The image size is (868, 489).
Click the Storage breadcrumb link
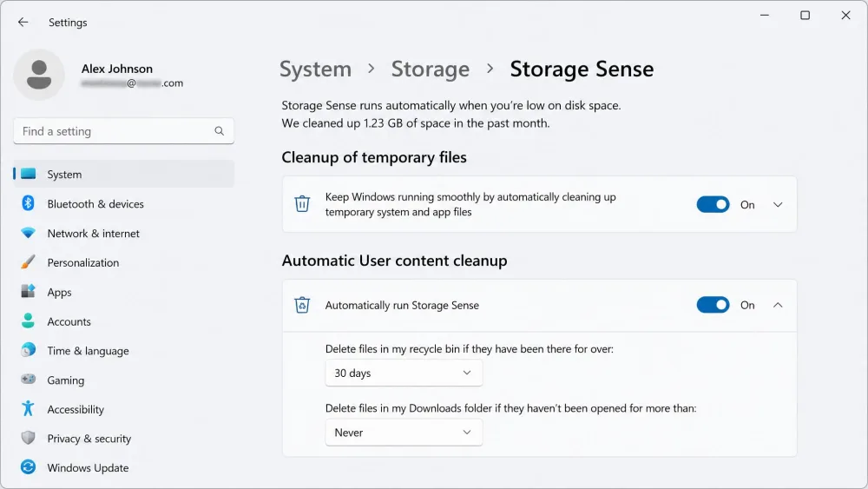(x=431, y=69)
